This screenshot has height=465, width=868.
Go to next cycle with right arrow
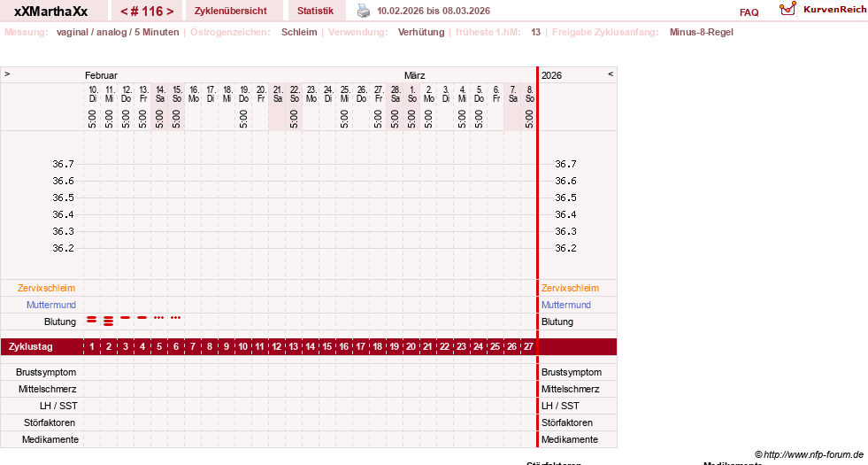170,12
